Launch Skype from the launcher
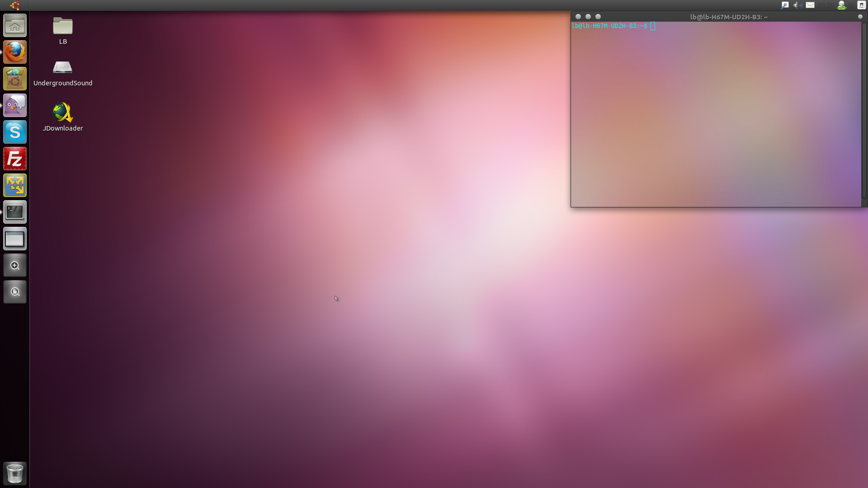The image size is (868, 488). (15, 132)
